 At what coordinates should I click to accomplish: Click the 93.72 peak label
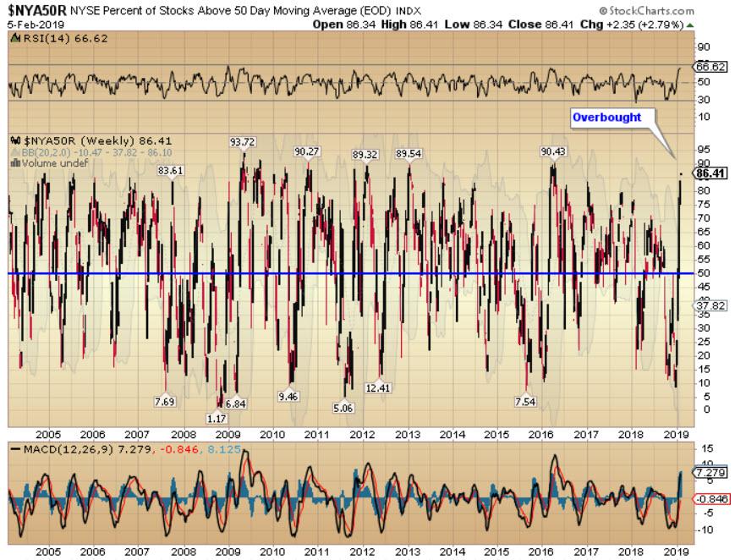(x=243, y=141)
